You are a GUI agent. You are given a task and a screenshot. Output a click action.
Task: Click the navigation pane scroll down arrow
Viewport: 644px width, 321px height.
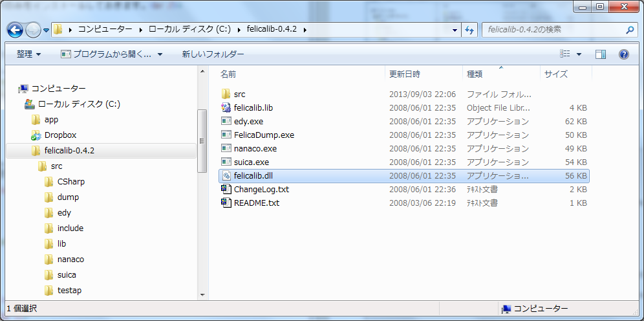coord(202,295)
